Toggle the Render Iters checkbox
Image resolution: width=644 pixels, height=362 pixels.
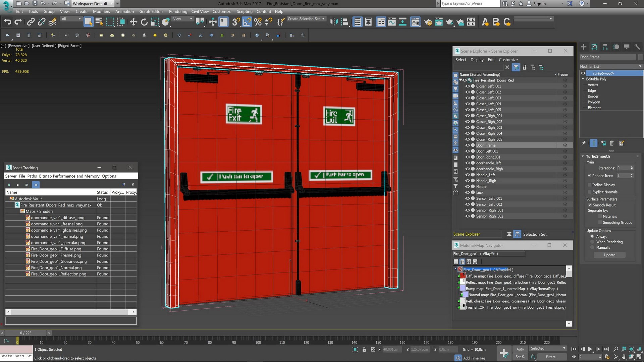point(590,175)
